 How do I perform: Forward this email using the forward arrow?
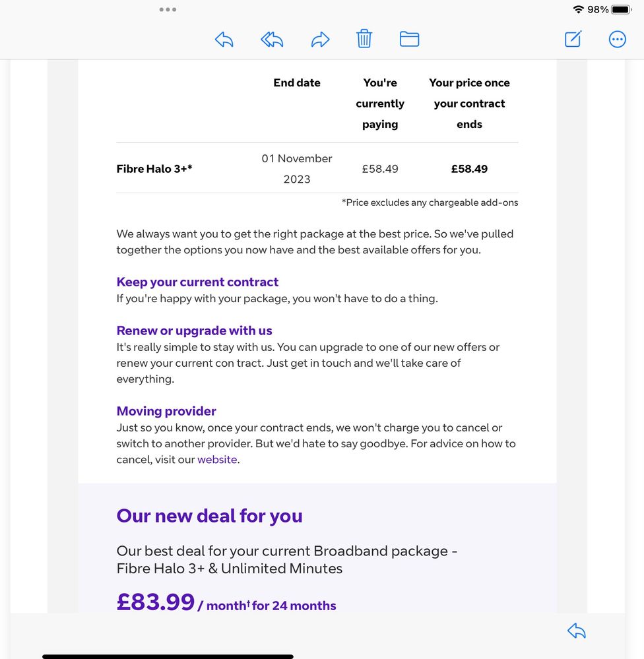[x=320, y=40]
